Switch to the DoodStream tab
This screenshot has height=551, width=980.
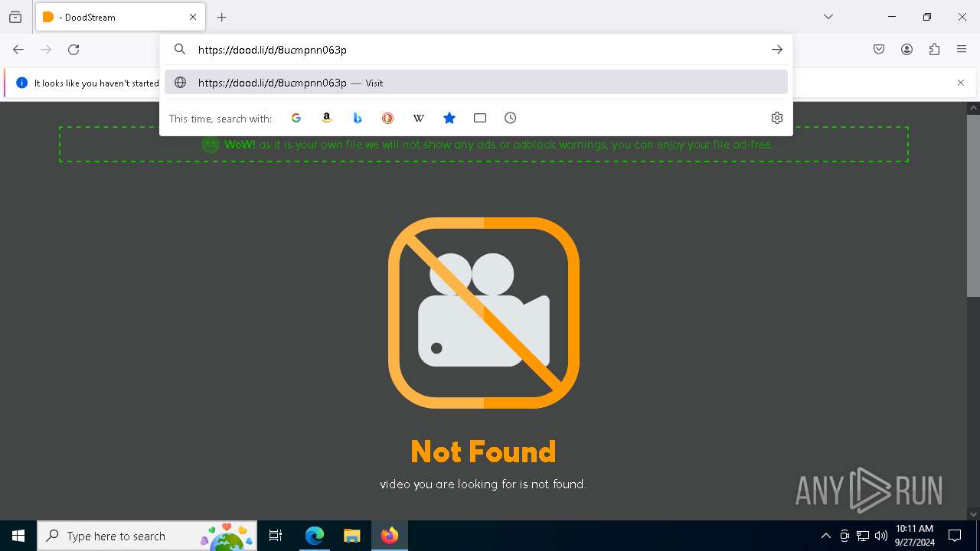tap(120, 17)
